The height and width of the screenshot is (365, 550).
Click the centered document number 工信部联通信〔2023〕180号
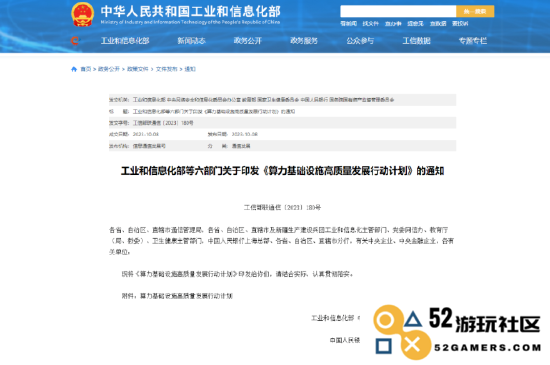click(282, 208)
